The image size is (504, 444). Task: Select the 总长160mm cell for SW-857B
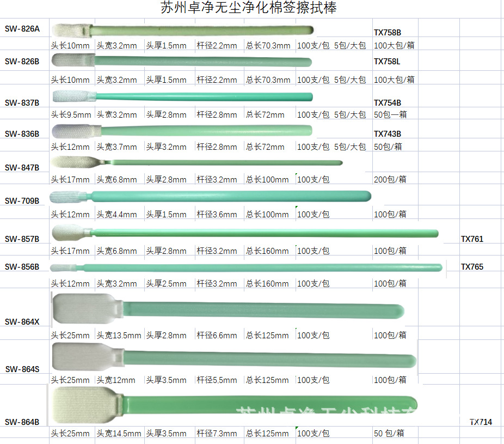(x=267, y=251)
